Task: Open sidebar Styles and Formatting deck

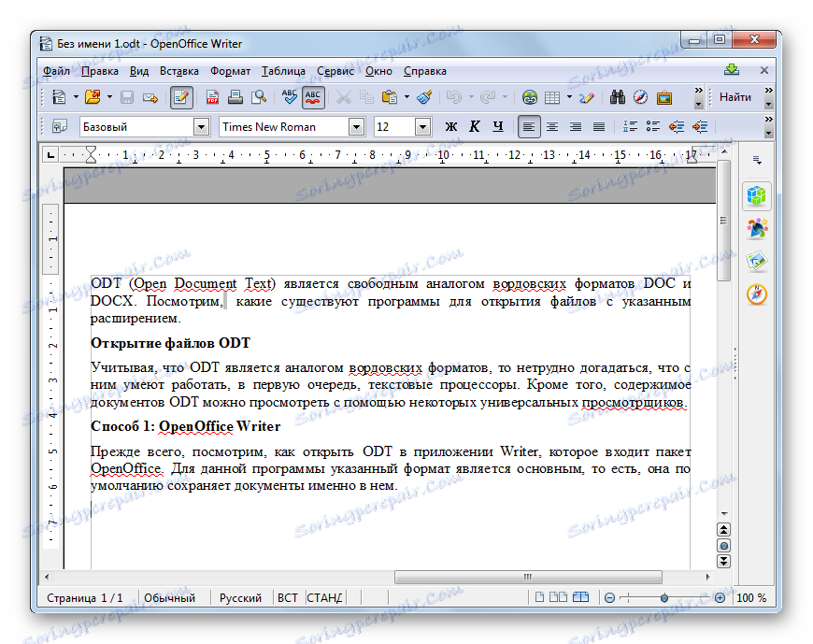Action: 757,228
